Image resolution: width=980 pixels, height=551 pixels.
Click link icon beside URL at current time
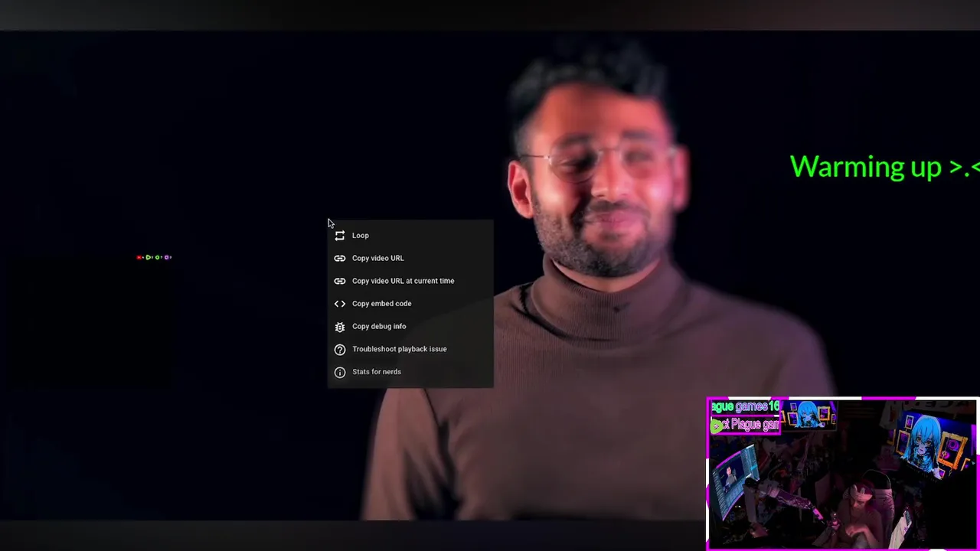coord(340,281)
